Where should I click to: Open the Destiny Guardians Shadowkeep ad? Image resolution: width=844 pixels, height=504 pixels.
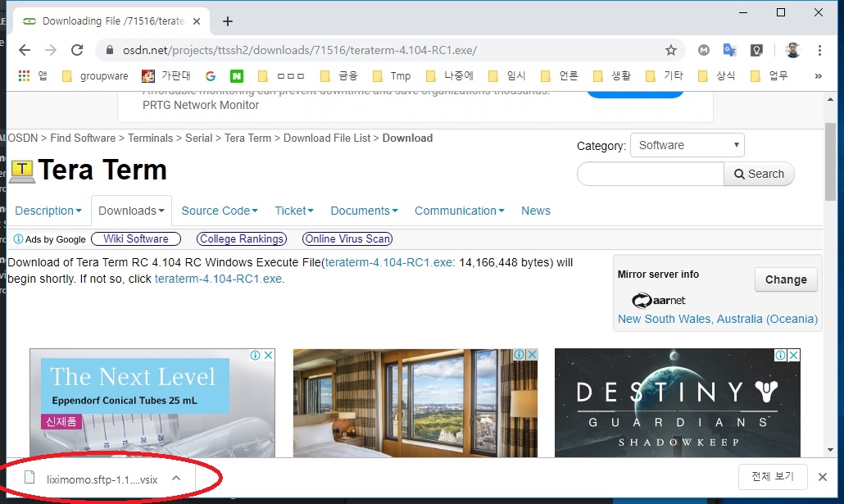click(x=677, y=402)
